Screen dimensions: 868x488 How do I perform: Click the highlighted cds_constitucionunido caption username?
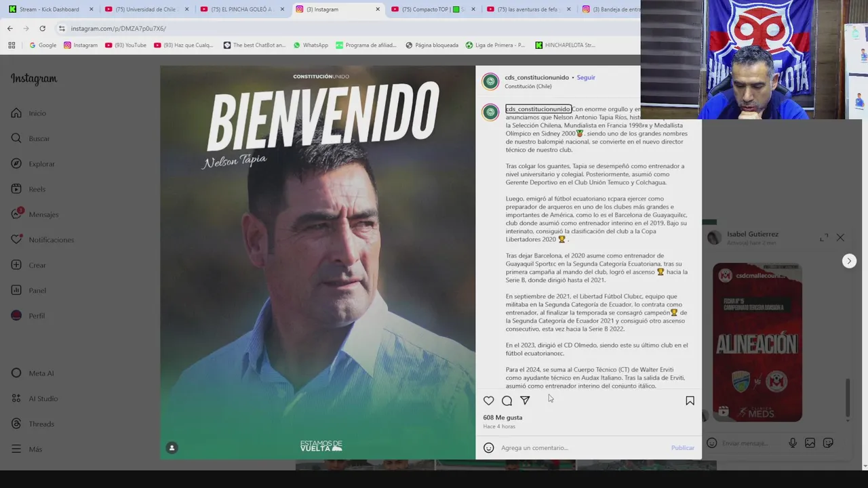point(538,109)
